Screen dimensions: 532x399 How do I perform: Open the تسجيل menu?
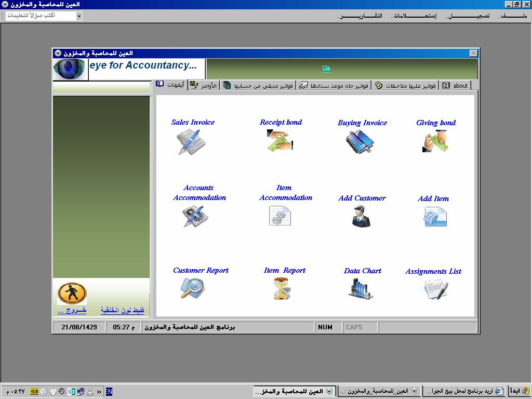point(468,16)
